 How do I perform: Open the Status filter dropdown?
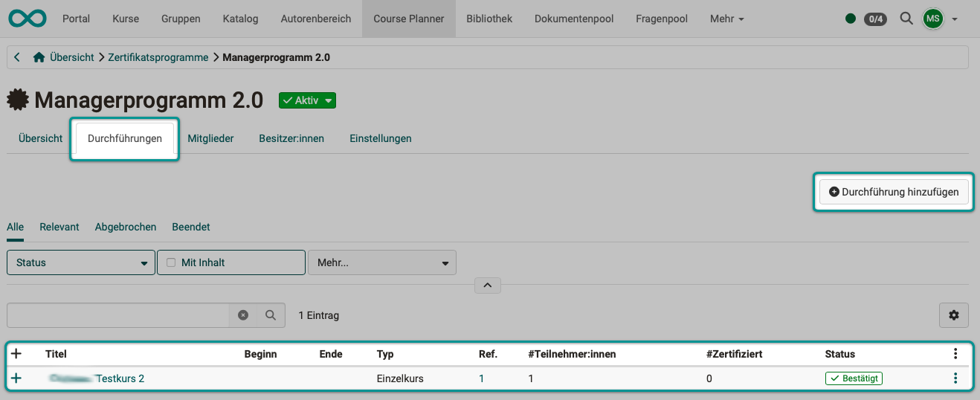click(81, 262)
